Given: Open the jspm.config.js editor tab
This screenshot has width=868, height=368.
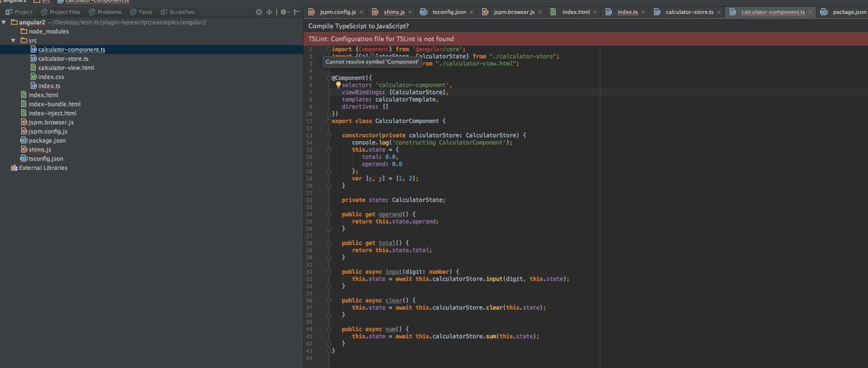Looking at the screenshot, I should [336, 12].
